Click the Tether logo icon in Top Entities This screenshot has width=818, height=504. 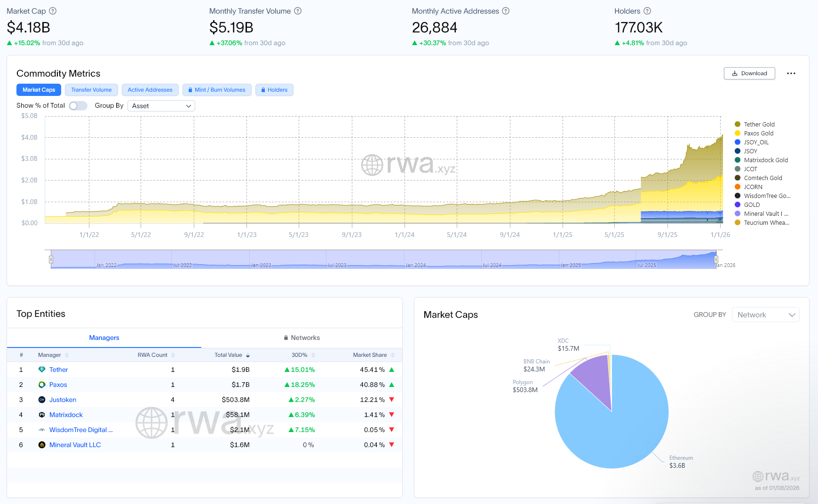[x=42, y=370]
